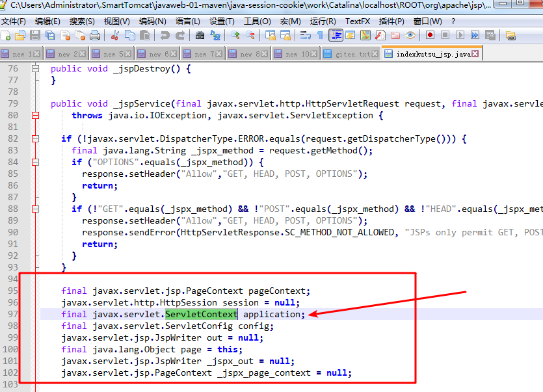
Task: Click the user defined language icon
Action: [x=350, y=35]
